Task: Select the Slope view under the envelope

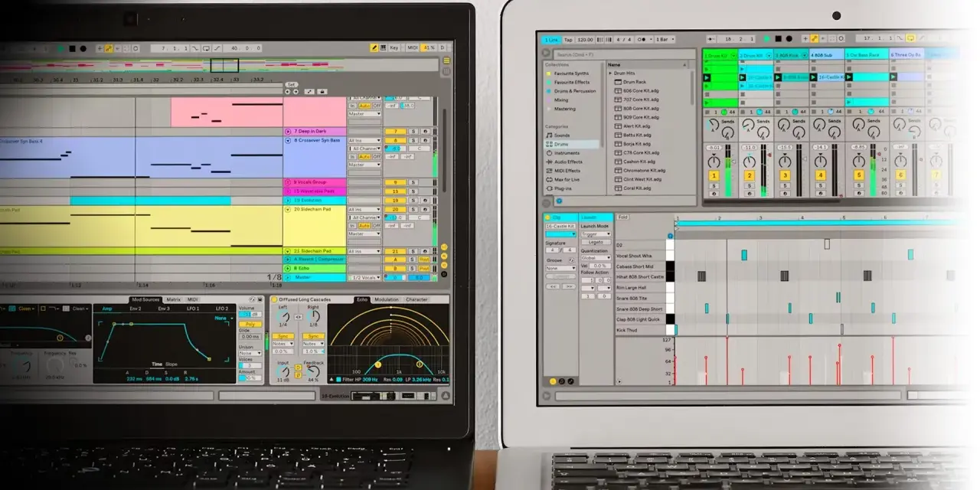Action: [171, 364]
